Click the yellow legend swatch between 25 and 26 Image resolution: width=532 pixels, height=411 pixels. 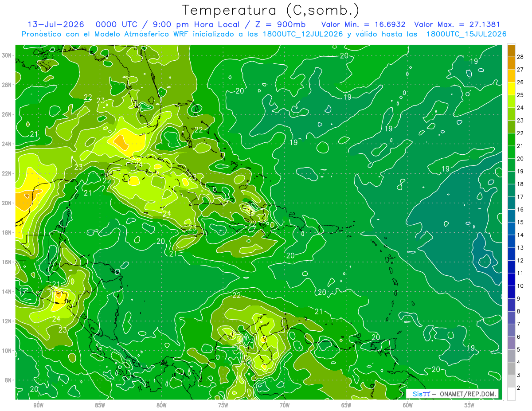pos(511,89)
